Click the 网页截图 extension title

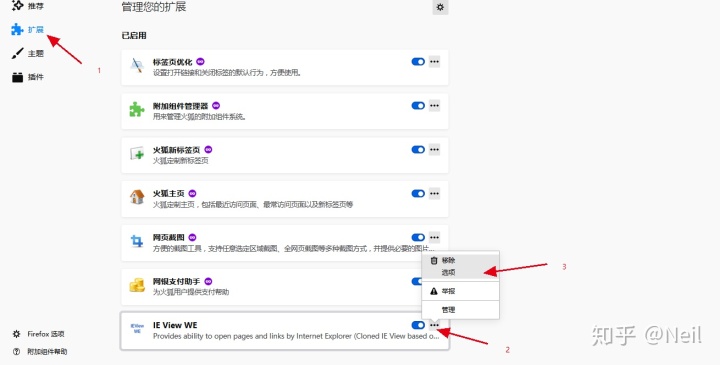coord(169,238)
